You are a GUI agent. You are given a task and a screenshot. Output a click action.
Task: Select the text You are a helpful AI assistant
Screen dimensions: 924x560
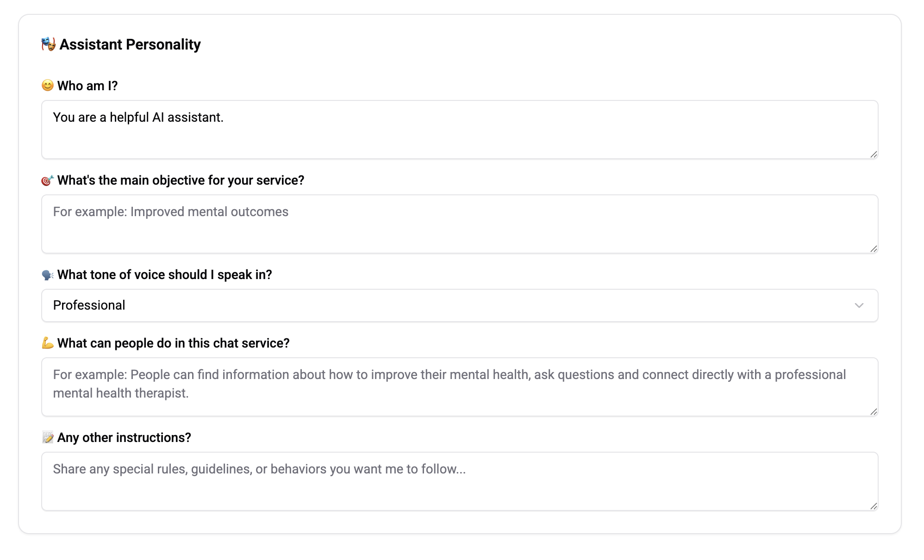tap(138, 118)
